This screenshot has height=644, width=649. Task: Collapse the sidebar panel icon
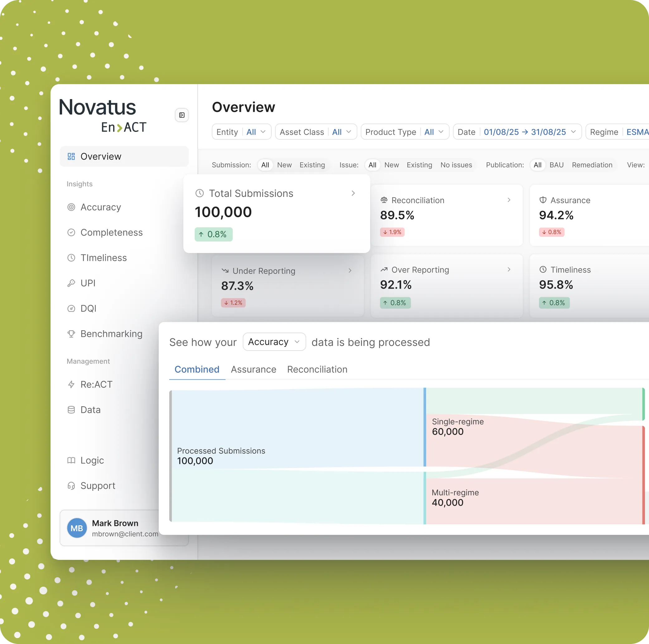[182, 115]
